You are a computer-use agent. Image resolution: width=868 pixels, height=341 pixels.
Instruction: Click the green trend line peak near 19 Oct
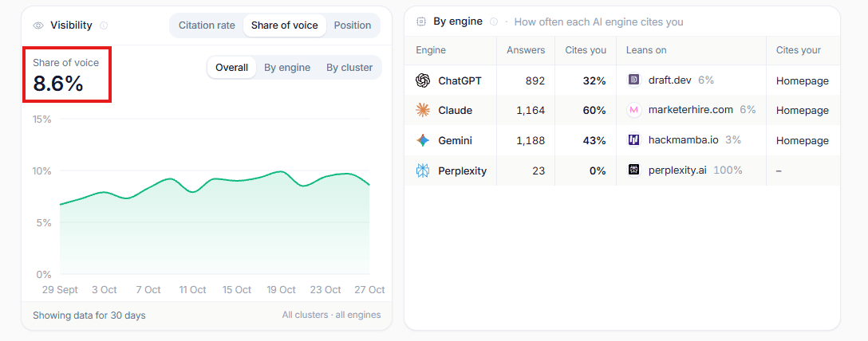281,171
